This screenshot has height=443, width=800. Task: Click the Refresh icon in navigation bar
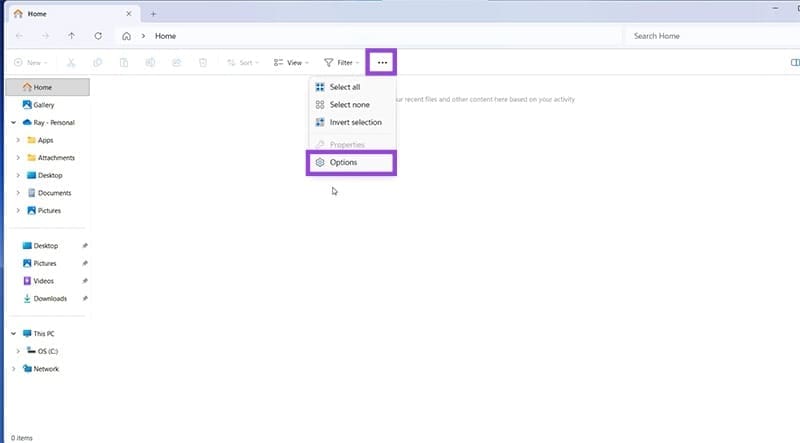click(98, 36)
